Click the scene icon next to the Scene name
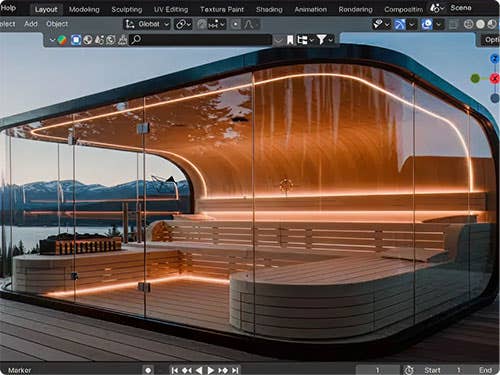This screenshot has height=375, width=500. pos(435,8)
